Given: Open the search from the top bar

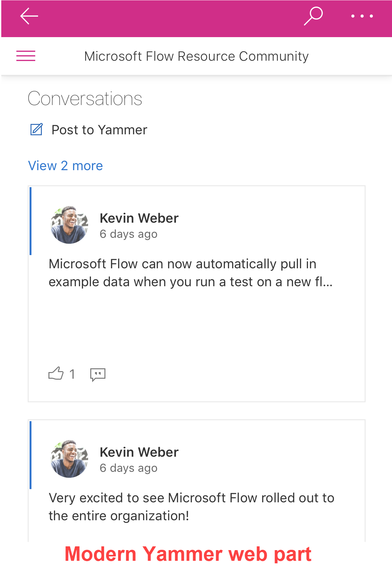Looking at the screenshot, I should pyautogui.click(x=313, y=15).
